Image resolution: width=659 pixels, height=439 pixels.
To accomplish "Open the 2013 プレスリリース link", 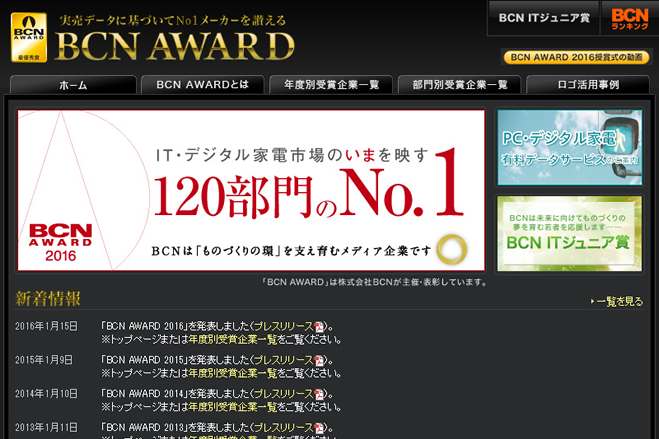I will (284, 428).
